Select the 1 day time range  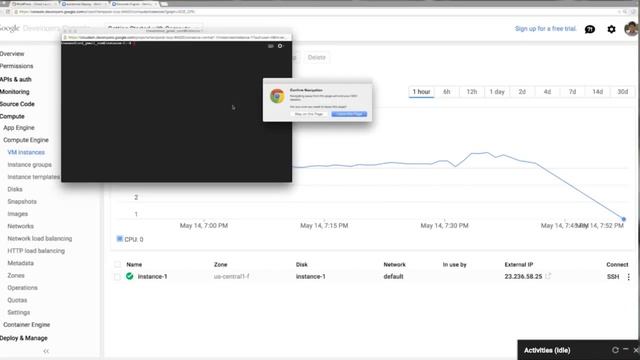497,92
